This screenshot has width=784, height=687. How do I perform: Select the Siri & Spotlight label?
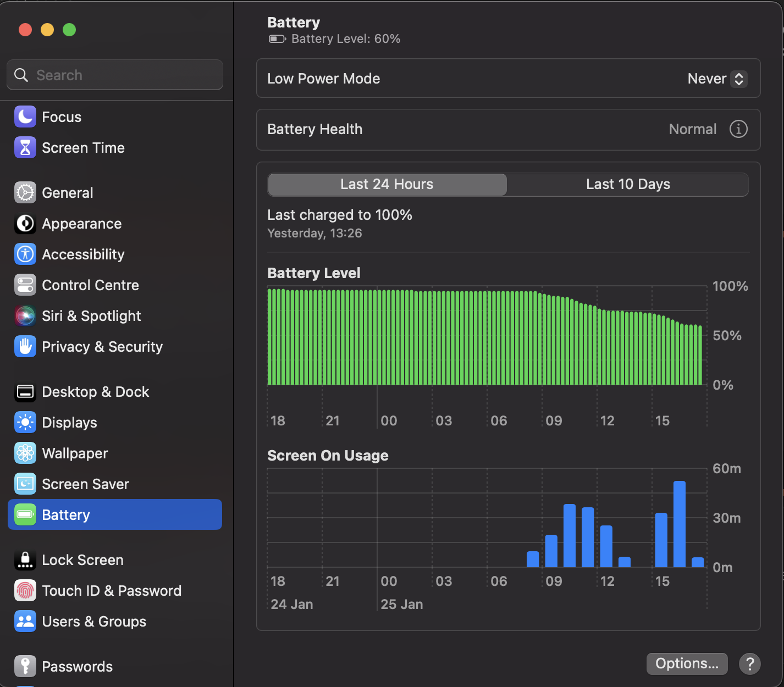(92, 316)
